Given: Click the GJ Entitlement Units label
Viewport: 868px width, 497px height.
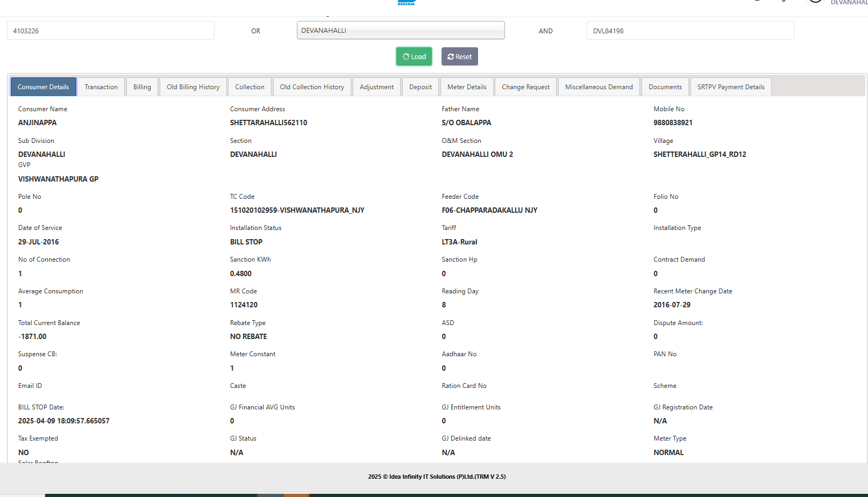Looking at the screenshot, I should (x=471, y=407).
